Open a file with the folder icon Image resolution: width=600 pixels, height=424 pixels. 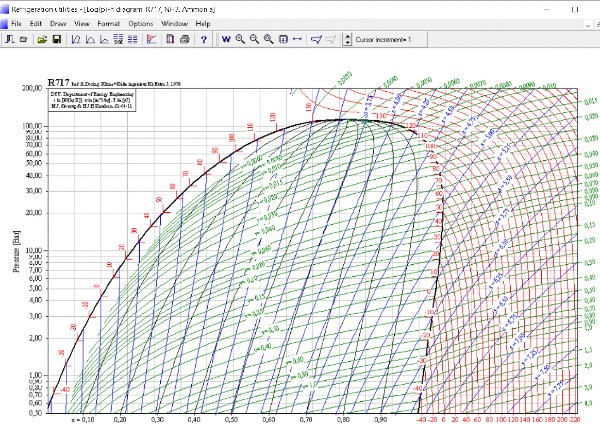42,39
